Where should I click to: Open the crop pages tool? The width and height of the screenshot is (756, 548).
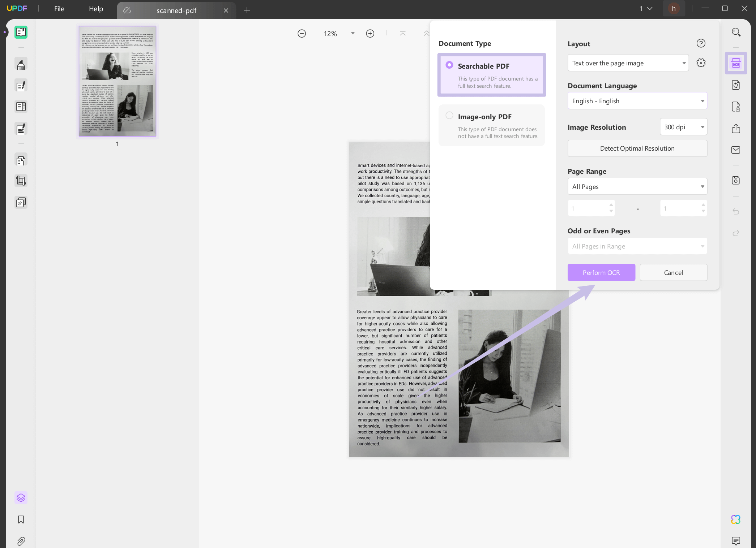[x=21, y=181]
